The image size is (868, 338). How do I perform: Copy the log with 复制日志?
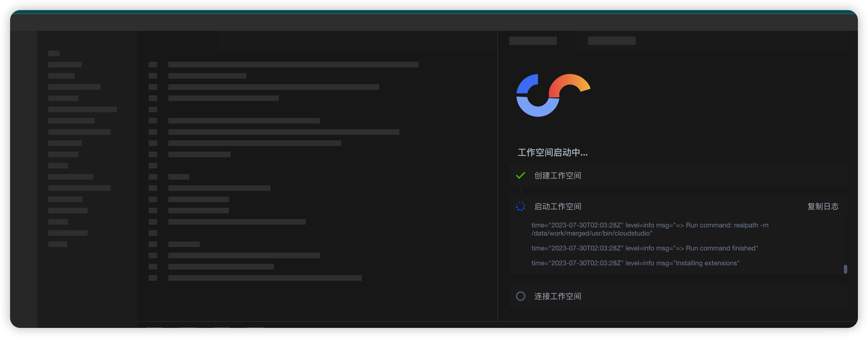pyautogui.click(x=823, y=206)
